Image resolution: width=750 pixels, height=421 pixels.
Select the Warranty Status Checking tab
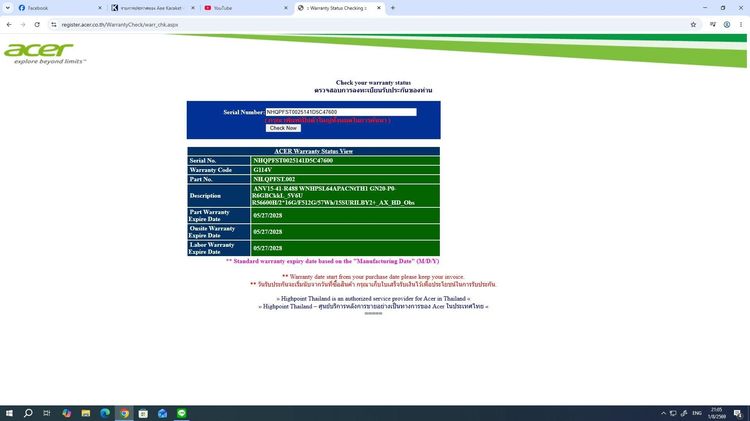point(339,8)
